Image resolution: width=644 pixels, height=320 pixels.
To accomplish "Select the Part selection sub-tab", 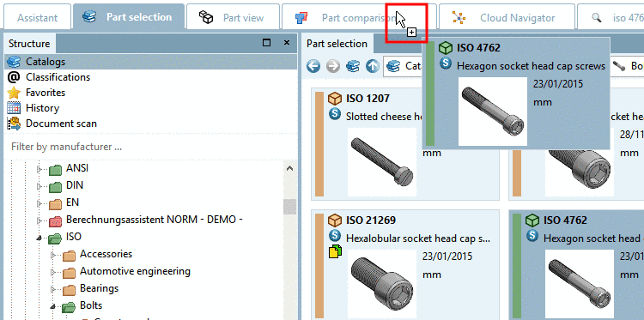I will tap(337, 44).
